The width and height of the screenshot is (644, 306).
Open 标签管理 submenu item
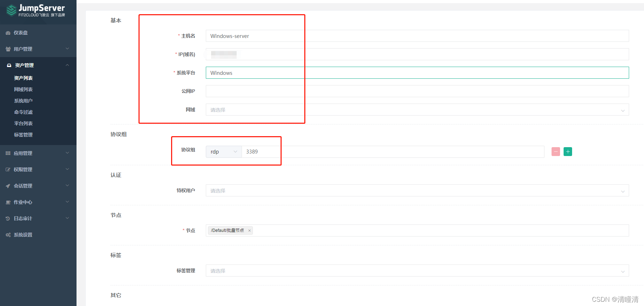coord(23,135)
